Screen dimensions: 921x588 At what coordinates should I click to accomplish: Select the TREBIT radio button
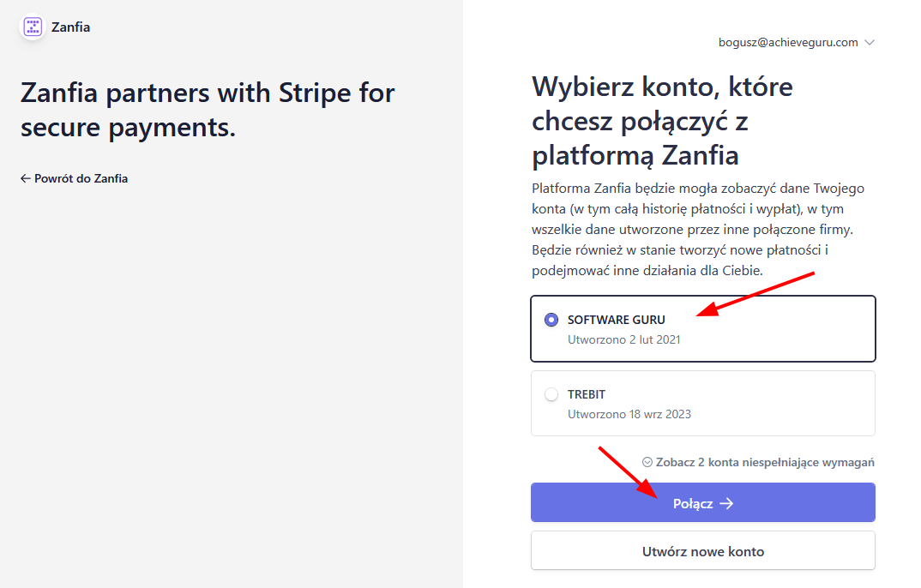click(551, 394)
